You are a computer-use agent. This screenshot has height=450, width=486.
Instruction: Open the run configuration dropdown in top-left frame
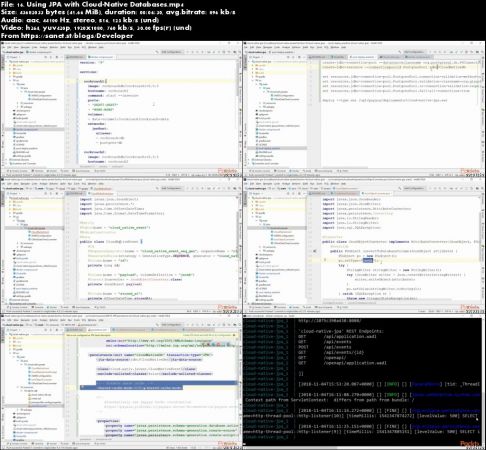(171, 52)
